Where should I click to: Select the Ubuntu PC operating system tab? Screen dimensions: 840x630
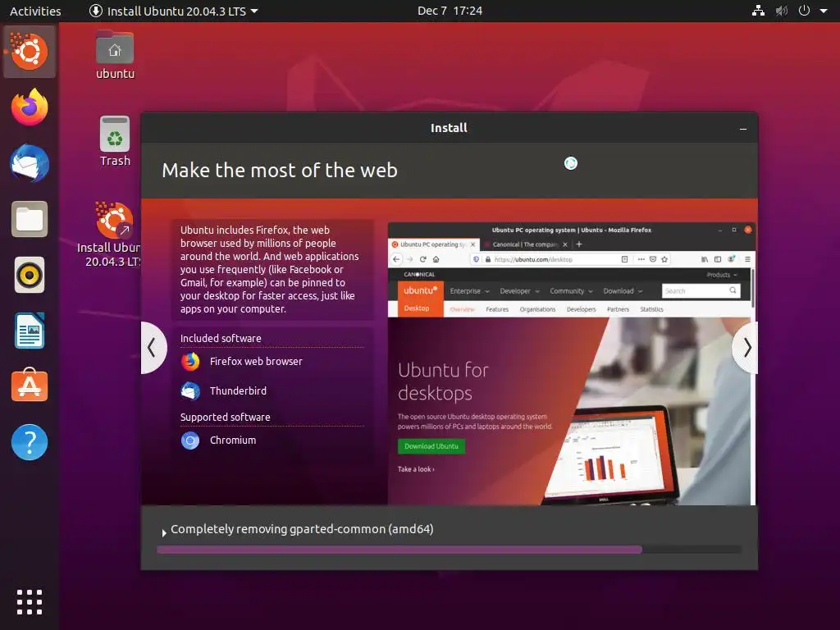coord(433,244)
